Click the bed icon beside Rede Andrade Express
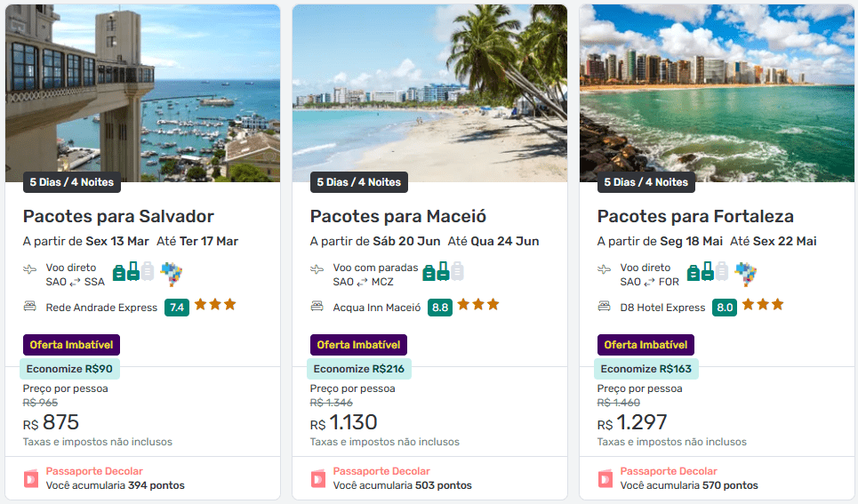This screenshot has height=504, width=858. (x=30, y=307)
